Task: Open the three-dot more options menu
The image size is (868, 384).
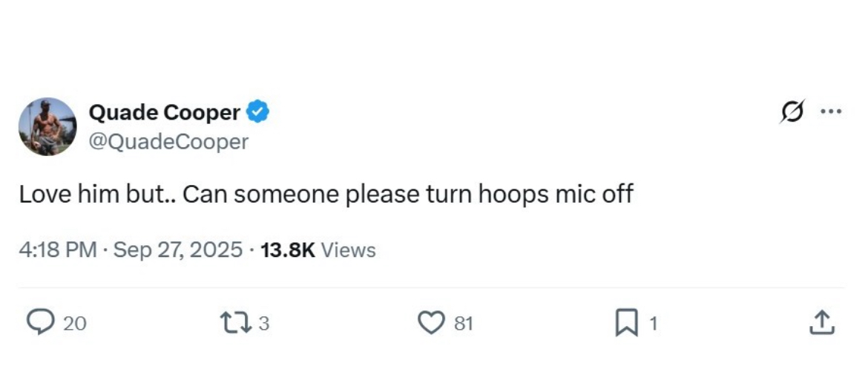Action: 830,113
